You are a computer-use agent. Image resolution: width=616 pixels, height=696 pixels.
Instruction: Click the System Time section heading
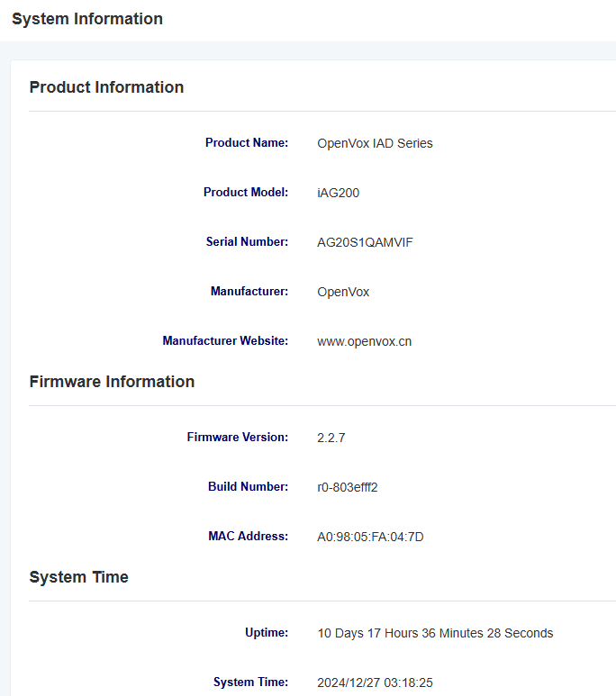(78, 577)
